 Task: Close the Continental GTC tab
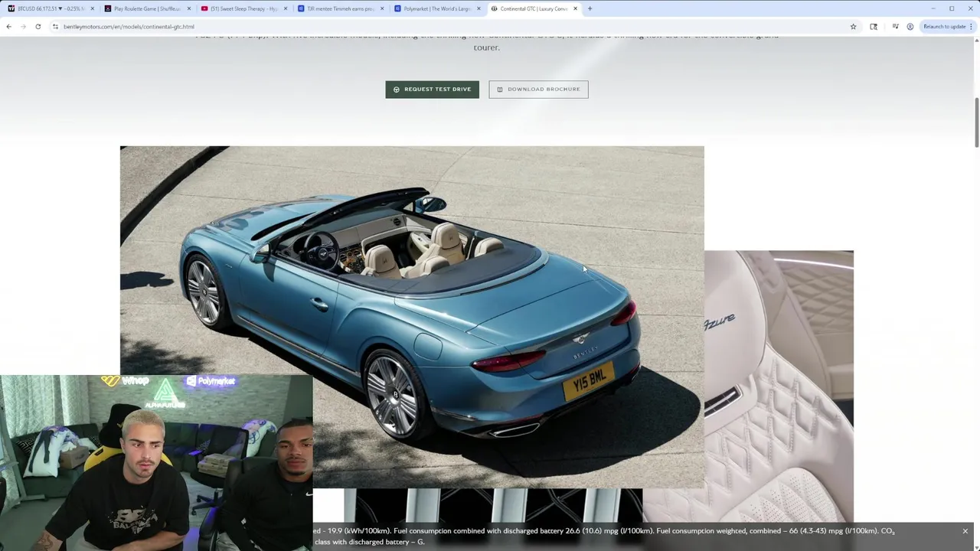tap(575, 8)
